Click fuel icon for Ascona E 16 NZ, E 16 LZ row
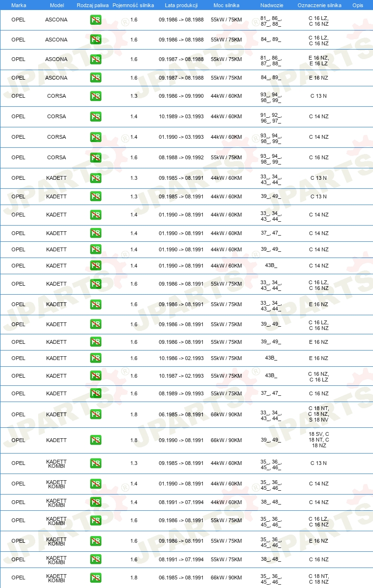Screen dimensions: 373x588 95,59
